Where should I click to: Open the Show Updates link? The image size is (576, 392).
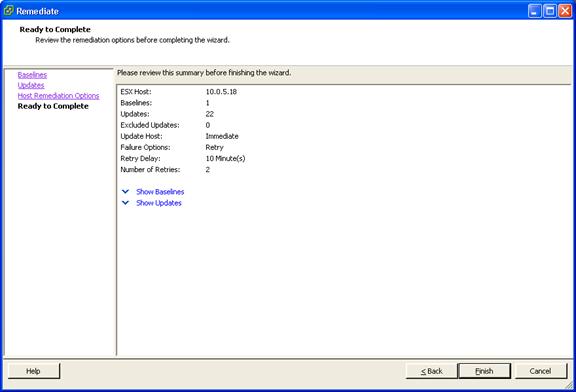[159, 203]
